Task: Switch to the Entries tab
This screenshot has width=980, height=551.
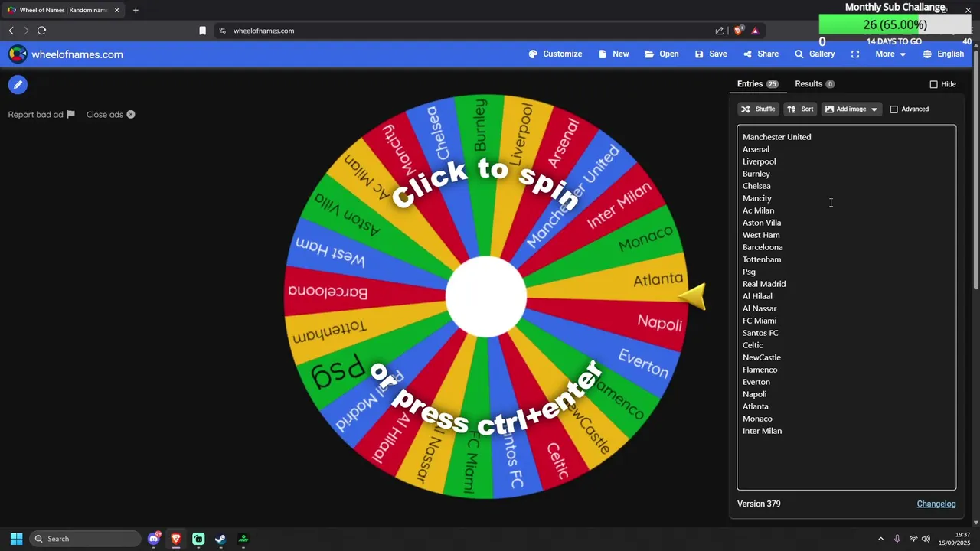Action: [x=757, y=84]
